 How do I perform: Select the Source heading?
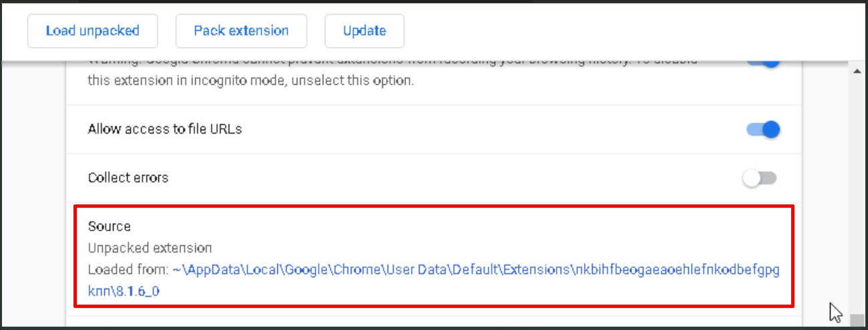tap(109, 226)
